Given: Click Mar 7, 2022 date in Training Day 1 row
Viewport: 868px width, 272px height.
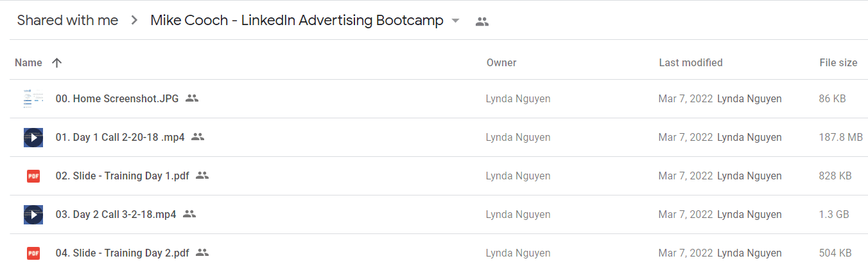Looking at the screenshot, I should (x=686, y=176).
